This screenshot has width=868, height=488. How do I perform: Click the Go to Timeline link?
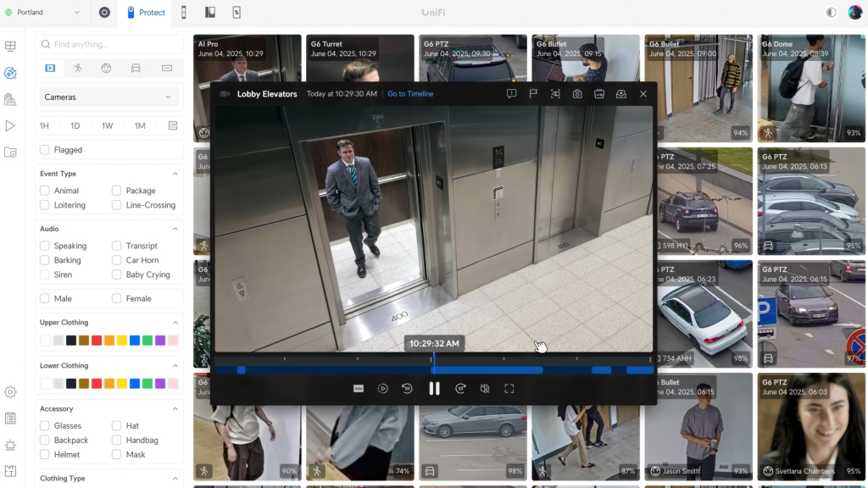point(410,94)
